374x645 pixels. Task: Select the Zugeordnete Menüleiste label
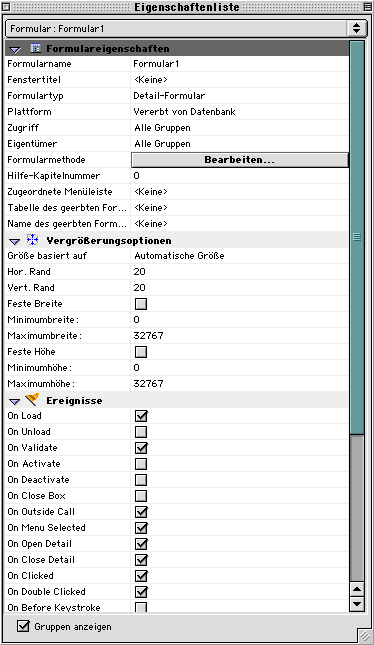[x=60, y=192]
